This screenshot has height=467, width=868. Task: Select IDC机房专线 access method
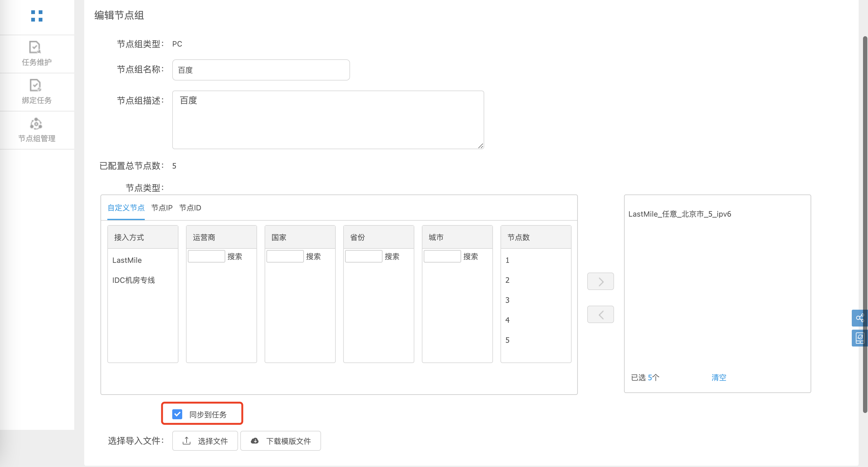click(x=134, y=280)
